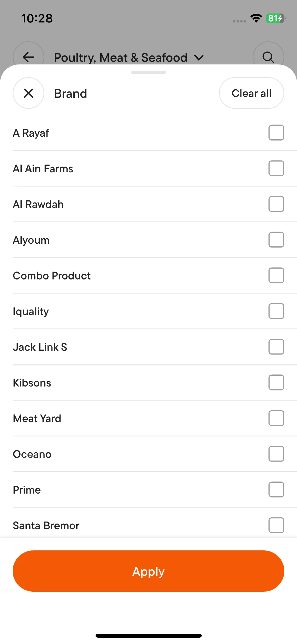
Task: Check the Kibsons brand box
Action: click(x=276, y=383)
